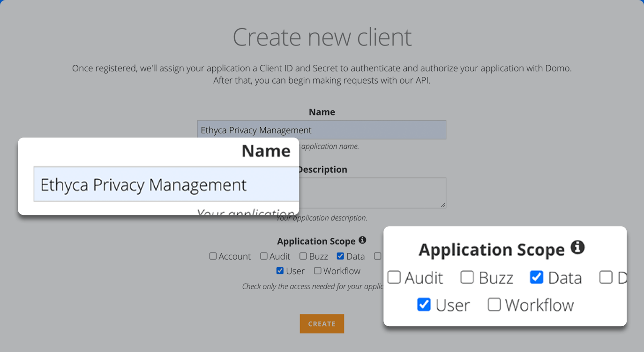
Task: Check the Workflow checkbox in the background form
Action: click(x=318, y=270)
